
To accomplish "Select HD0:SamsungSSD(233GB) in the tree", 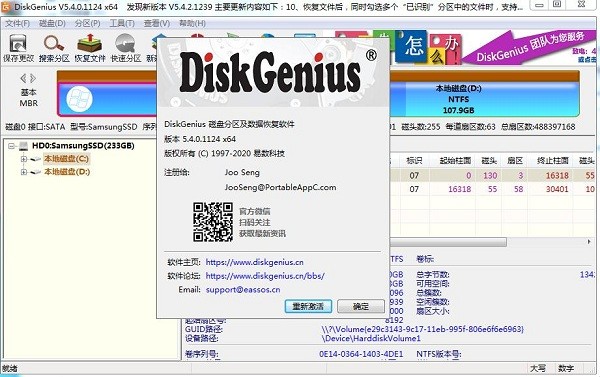I will 83,145.
